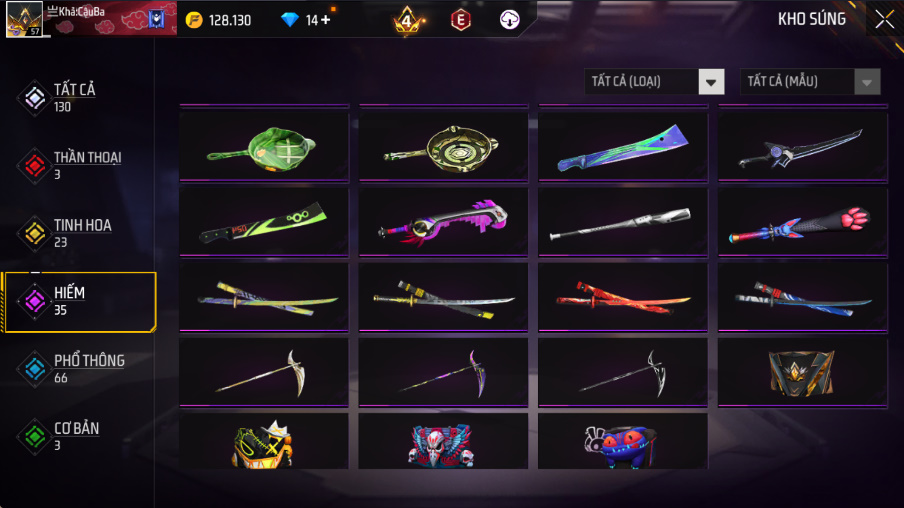Open the gold coin balance icon
This screenshot has height=508, width=904.
point(194,20)
